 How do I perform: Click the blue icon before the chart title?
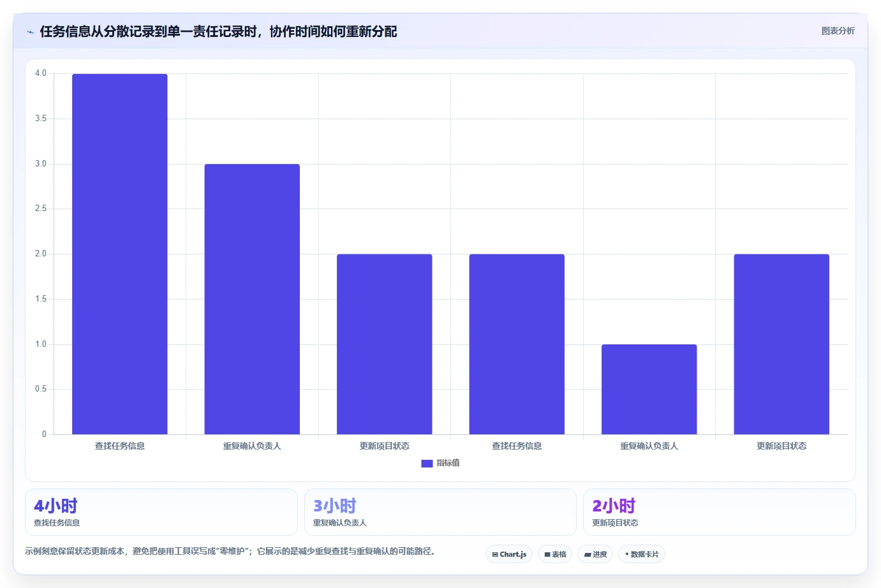pyautogui.click(x=30, y=32)
